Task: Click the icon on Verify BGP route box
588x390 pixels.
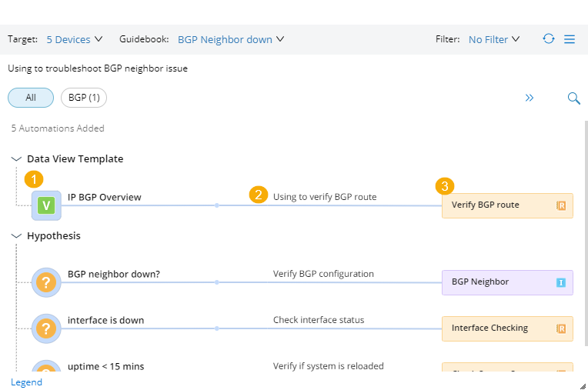Action: [561, 205]
